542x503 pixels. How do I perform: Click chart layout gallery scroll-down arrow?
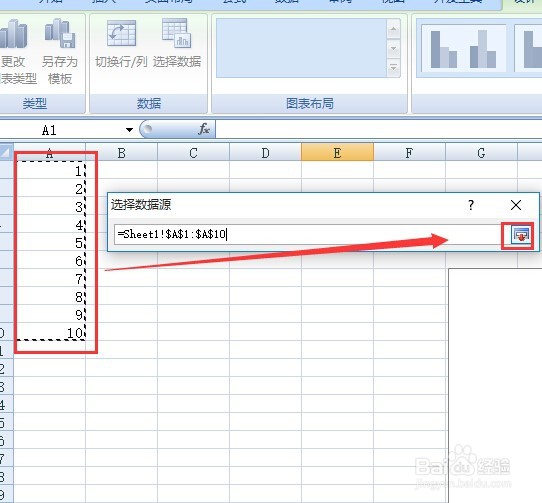pos(393,48)
